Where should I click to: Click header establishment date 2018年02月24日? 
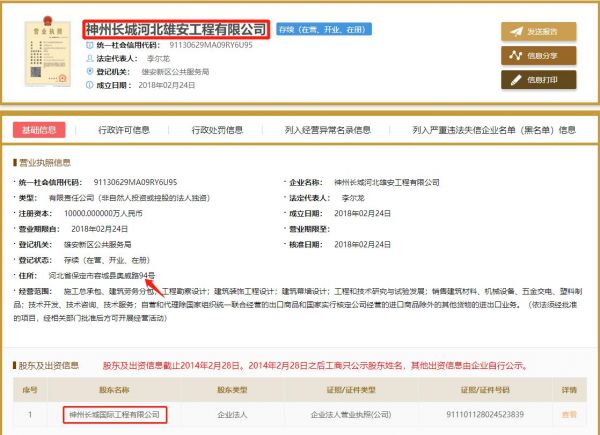coord(166,85)
